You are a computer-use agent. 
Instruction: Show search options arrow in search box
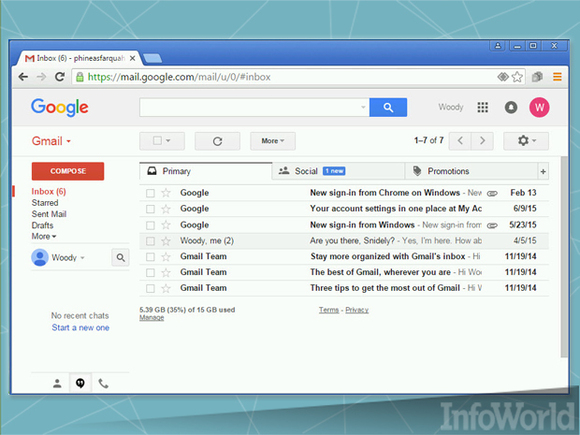363,107
